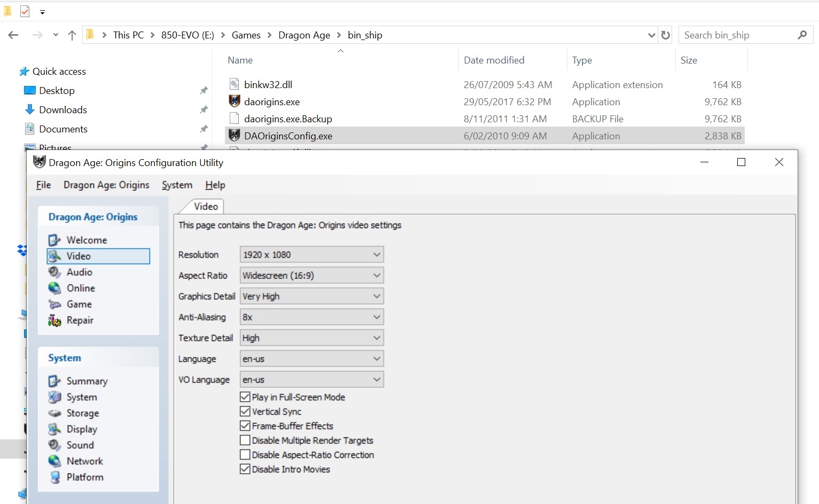The image size is (819, 504).
Task: Expand recent locations arrow in Explorer
Action: (x=56, y=35)
